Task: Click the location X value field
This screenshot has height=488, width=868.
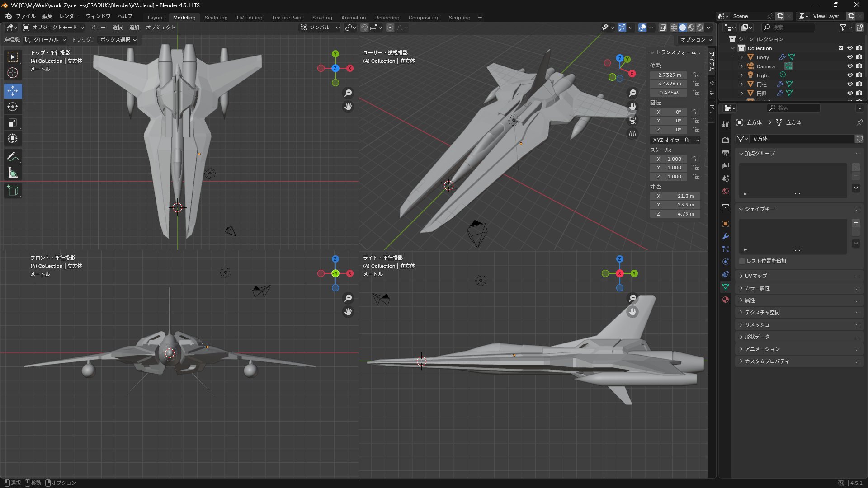Action: click(669, 75)
